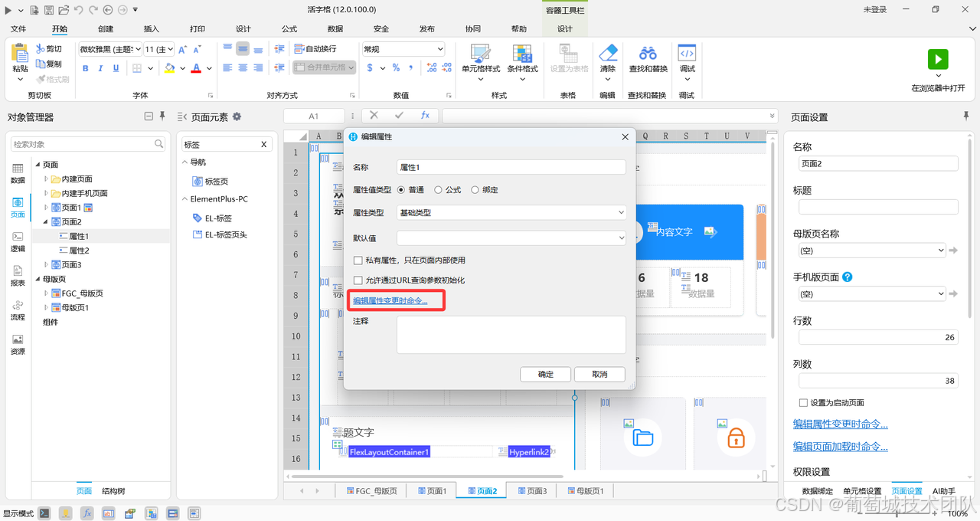Click the 名称 field containing 属性1

(x=511, y=167)
